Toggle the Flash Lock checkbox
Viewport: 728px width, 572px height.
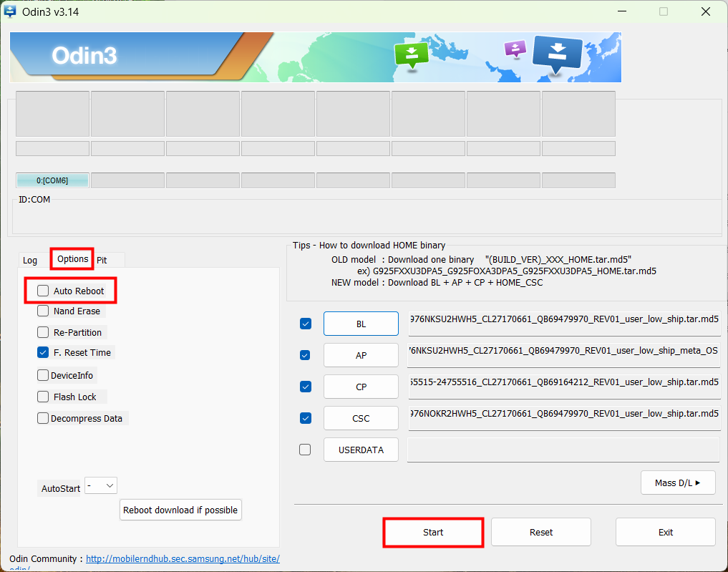43,397
